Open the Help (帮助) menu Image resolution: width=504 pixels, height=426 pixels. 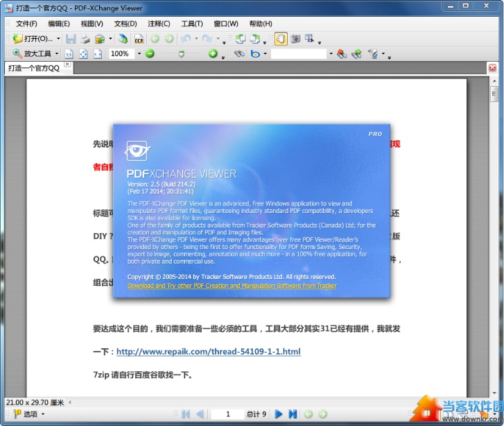pos(261,24)
